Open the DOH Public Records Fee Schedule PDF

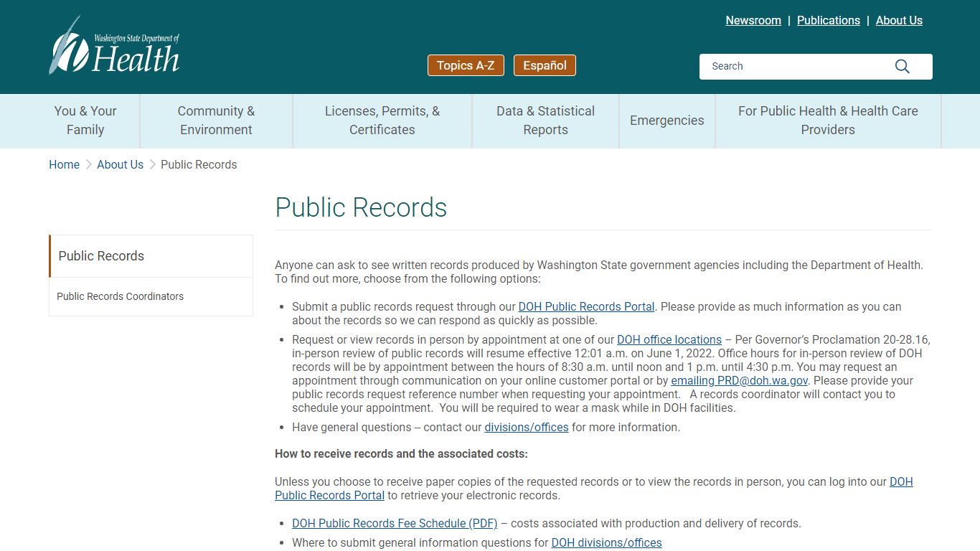[395, 523]
